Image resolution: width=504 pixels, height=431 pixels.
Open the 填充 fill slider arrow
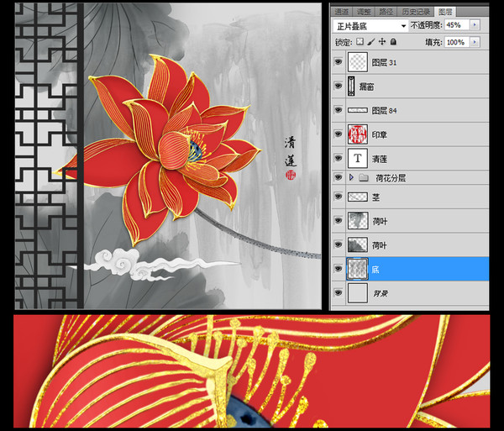475,42
